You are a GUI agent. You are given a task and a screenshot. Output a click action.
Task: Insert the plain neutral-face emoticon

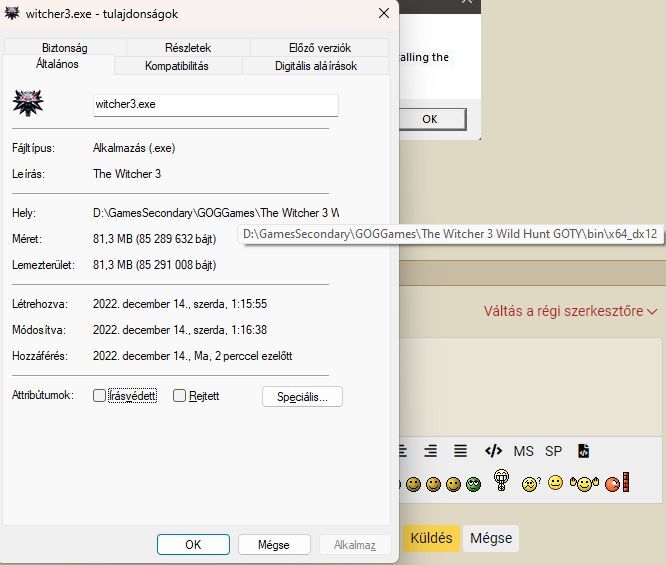click(x=555, y=483)
